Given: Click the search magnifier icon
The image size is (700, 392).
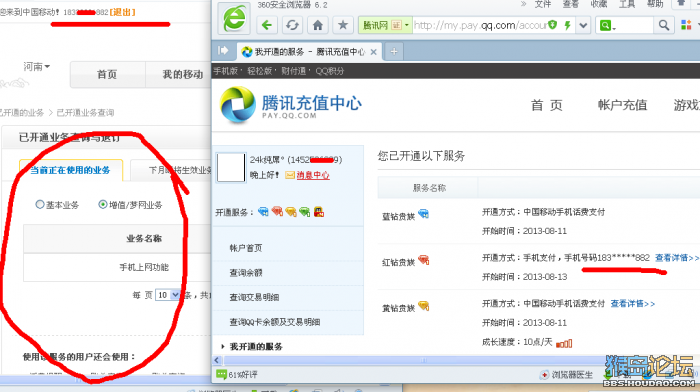Looking at the screenshot, I should (x=664, y=25).
